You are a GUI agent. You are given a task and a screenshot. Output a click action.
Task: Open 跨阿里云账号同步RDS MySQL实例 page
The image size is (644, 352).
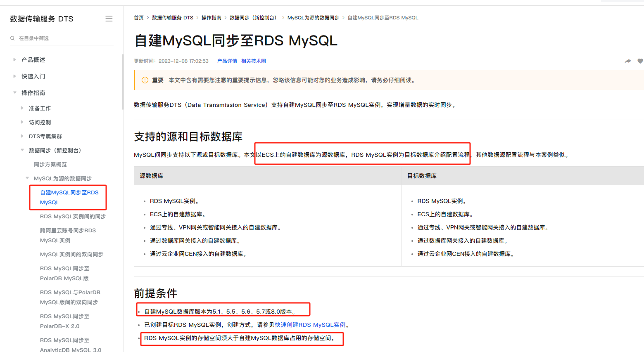coord(68,235)
